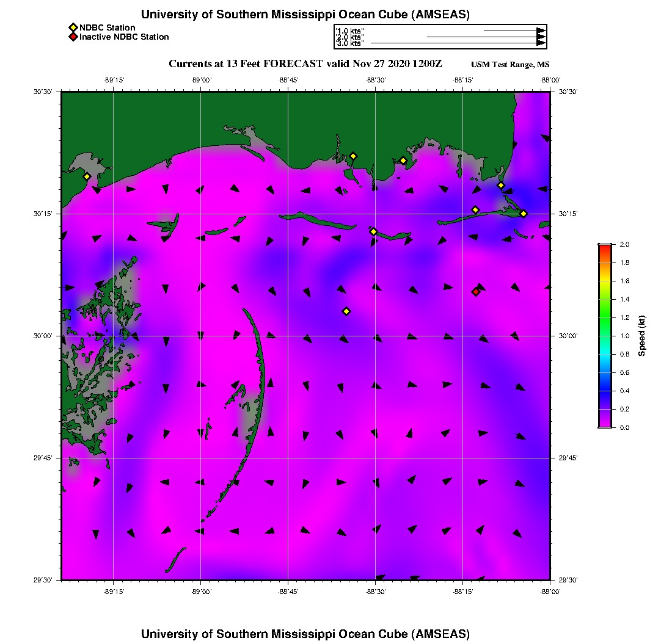Click the bottom AMSEAS Ocean Cube footer title
The image size is (672, 641).
pyautogui.click(x=305, y=633)
